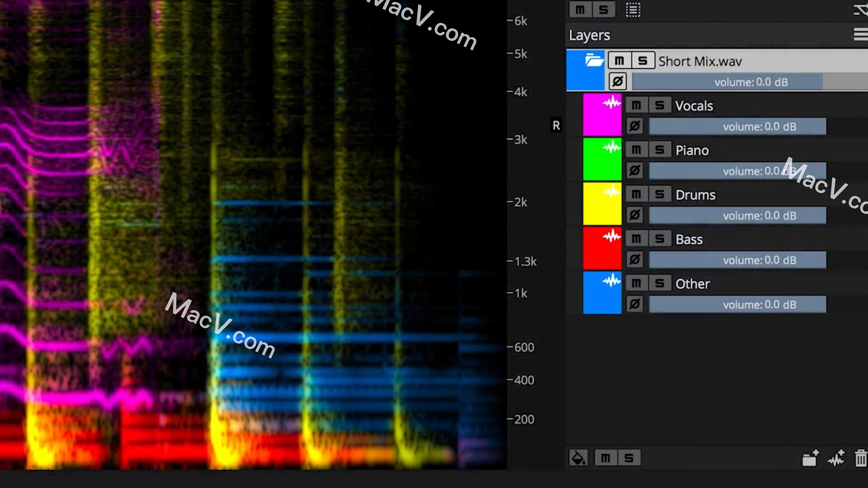Image resolution: width=868 pixels, height=488 pixels.
Task: Click the dashed selection square icon above Layers
Action: click(633, 9)
